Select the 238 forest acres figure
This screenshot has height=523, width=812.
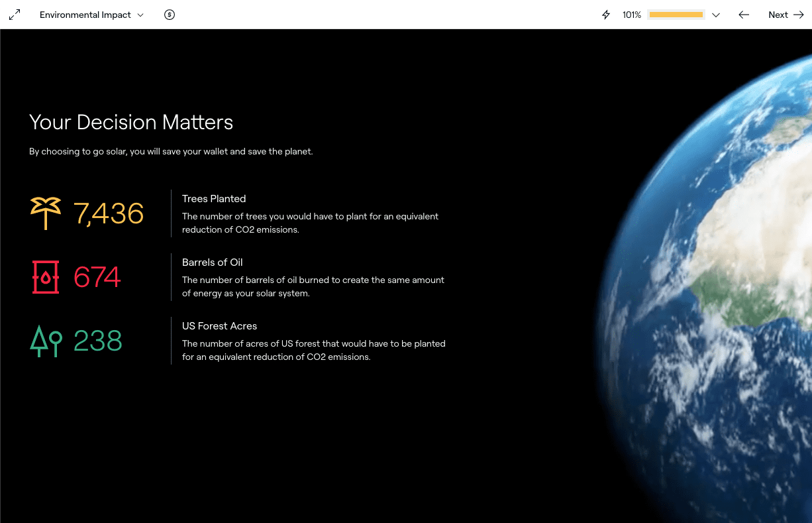click(98, 341)
